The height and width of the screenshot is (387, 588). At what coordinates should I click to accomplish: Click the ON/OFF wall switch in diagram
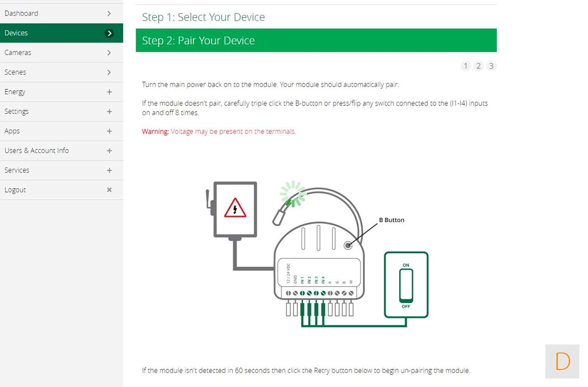[406, 285]
